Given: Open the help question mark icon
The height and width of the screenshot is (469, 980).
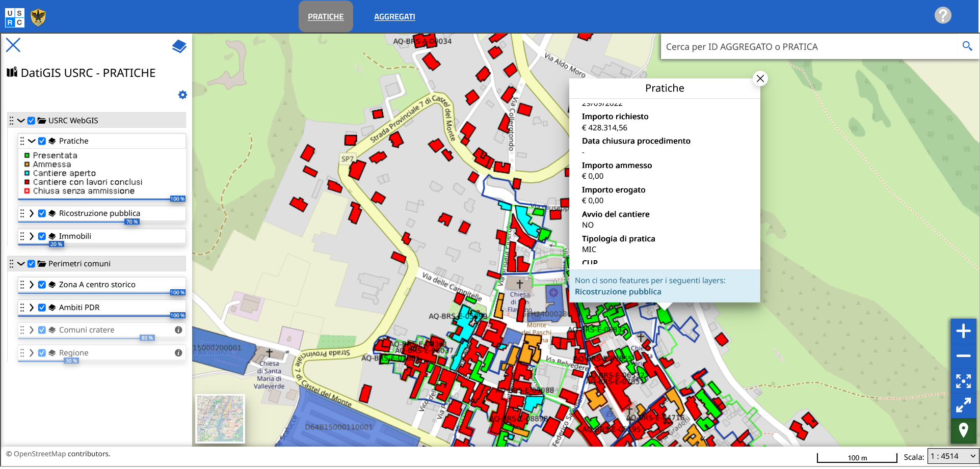Looking at the screenshot, I should pyautogui.click(x=943, y=15).
